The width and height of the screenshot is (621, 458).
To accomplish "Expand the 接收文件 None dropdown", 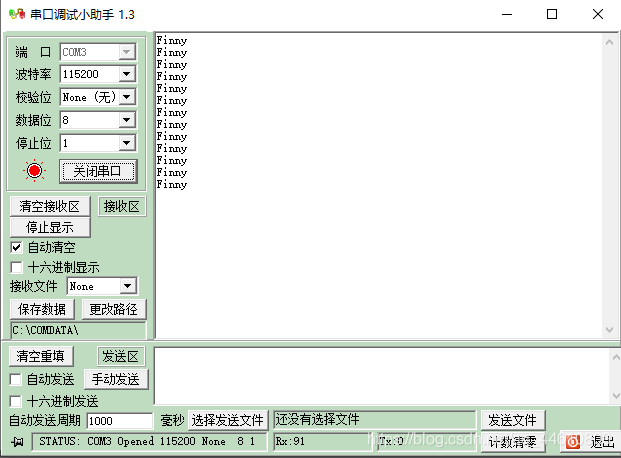I will [128, 286].
